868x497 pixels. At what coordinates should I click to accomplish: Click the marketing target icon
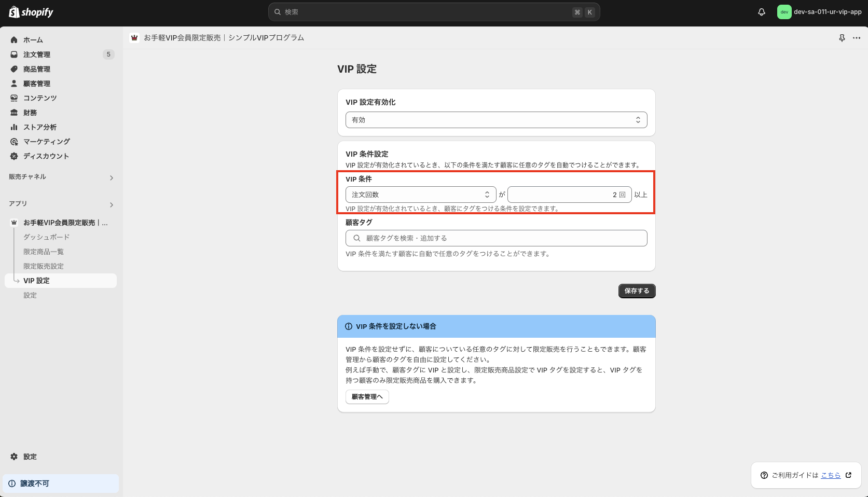(x=14, y=142)
